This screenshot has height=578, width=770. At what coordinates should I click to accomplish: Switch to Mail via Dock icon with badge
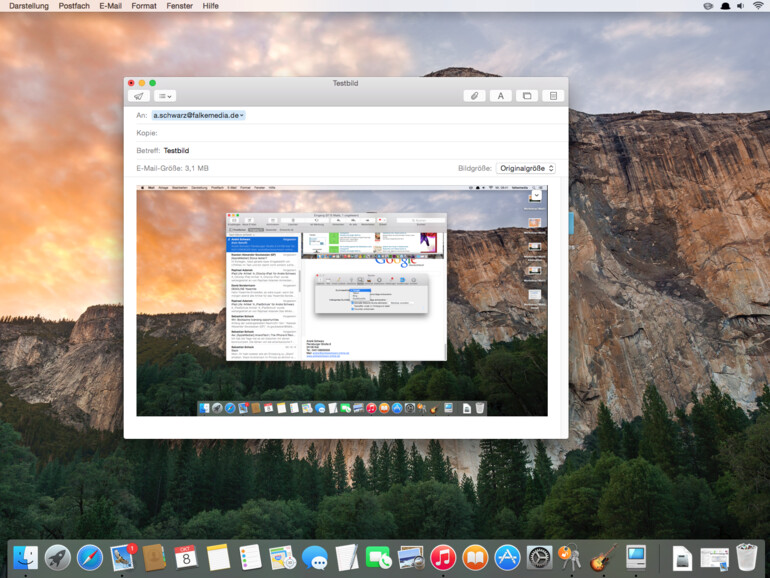(122, 558)
